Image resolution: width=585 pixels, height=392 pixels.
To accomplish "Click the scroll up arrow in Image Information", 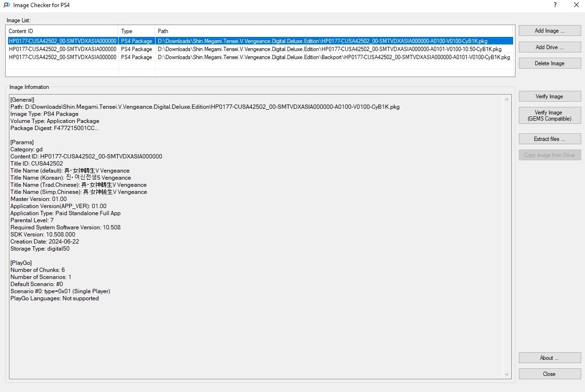I will pyautogui.click(x=507, y=100).
